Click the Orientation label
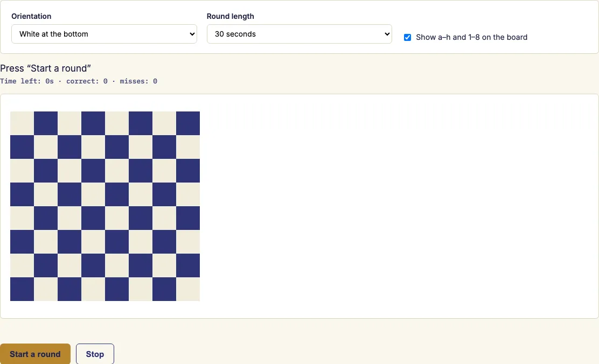This screenshot has width=599, height=364. click(31, 16)
